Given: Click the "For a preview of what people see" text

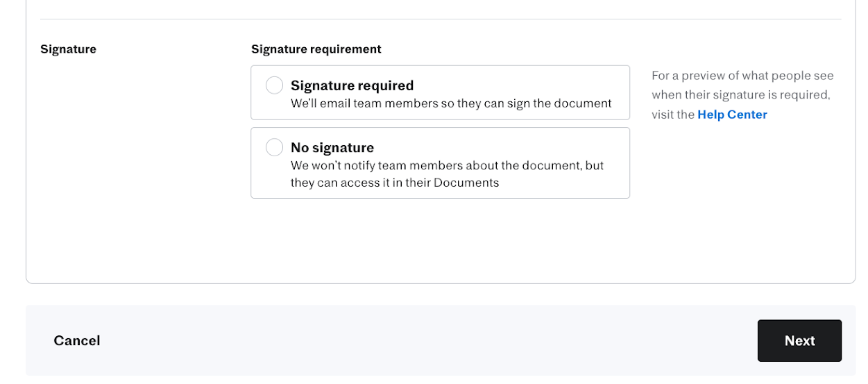Looking at the screenshot, I should [x=742, y=76].
